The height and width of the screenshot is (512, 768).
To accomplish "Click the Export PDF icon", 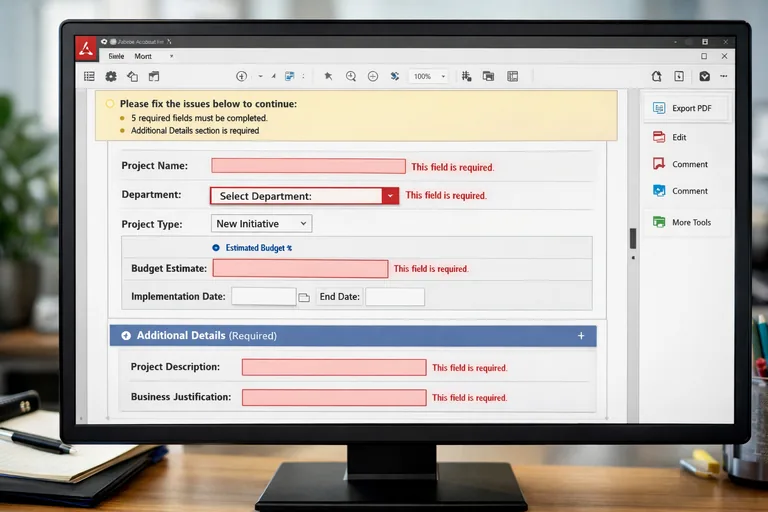I will point(659,108).
